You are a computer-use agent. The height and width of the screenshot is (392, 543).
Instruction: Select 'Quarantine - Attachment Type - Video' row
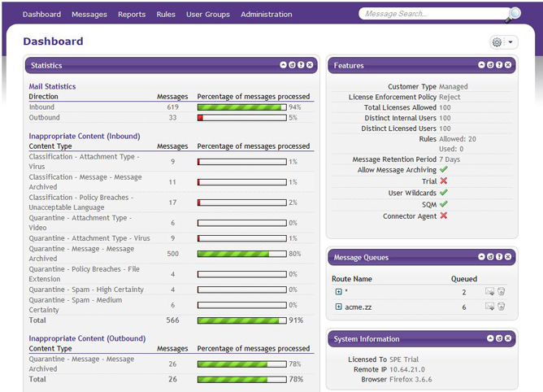click(172, 223)
